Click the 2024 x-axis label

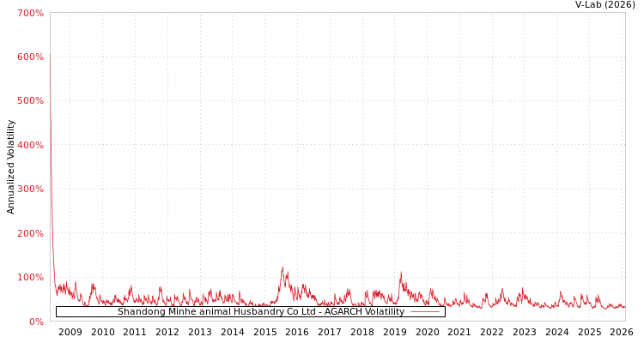coord(557,332)
